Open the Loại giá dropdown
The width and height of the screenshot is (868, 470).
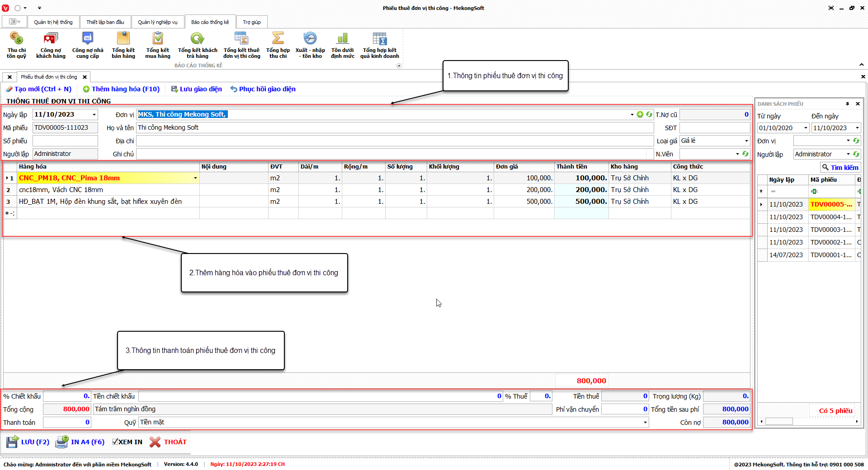[746, 141]
